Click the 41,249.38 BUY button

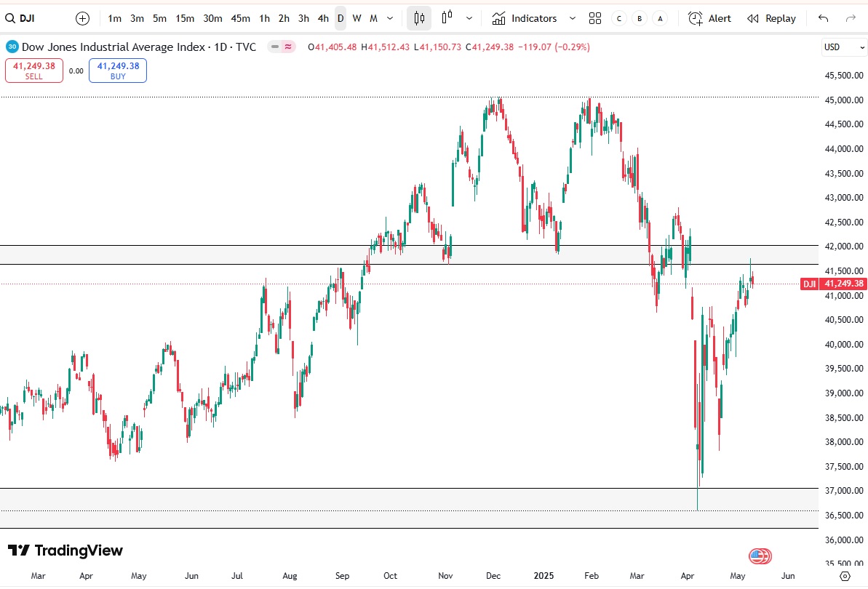coord(117,70)
